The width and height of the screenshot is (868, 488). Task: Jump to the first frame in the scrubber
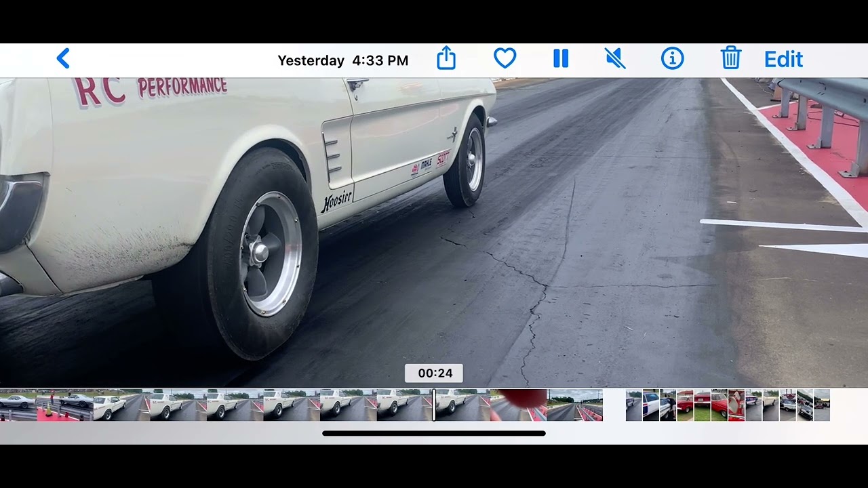pos(18,405)
